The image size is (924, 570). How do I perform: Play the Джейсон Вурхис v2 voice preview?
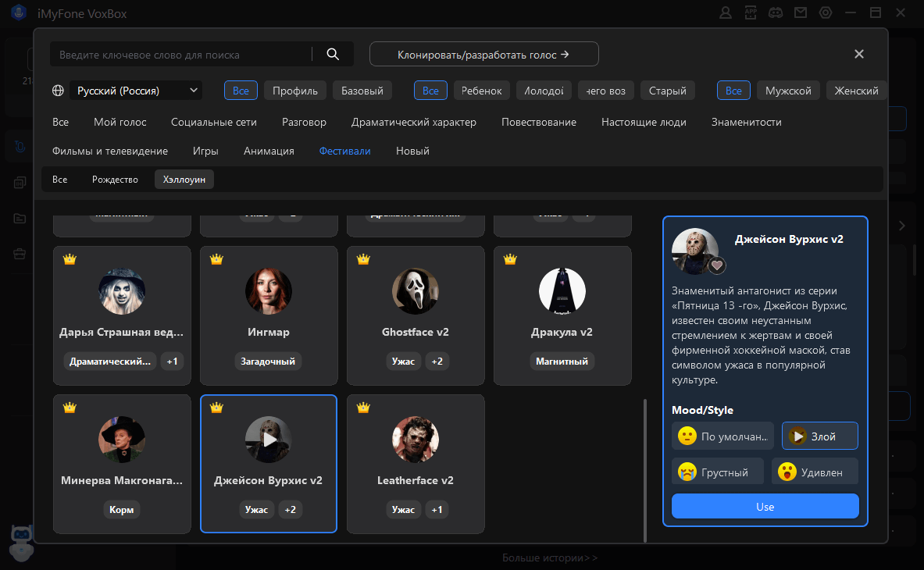(269, 440)
